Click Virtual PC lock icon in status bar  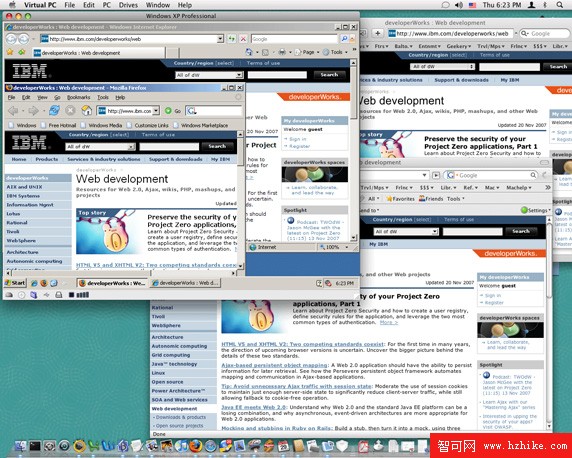(x=58, y=295)
